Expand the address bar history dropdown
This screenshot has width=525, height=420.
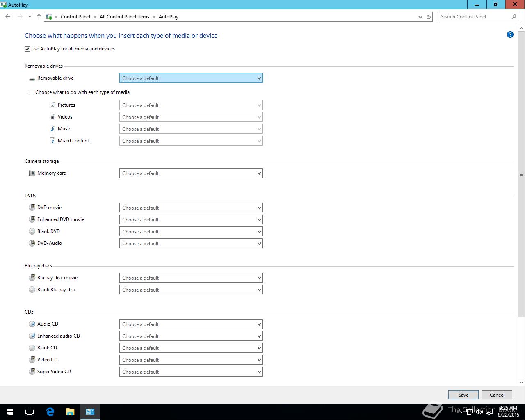[420, 17]
